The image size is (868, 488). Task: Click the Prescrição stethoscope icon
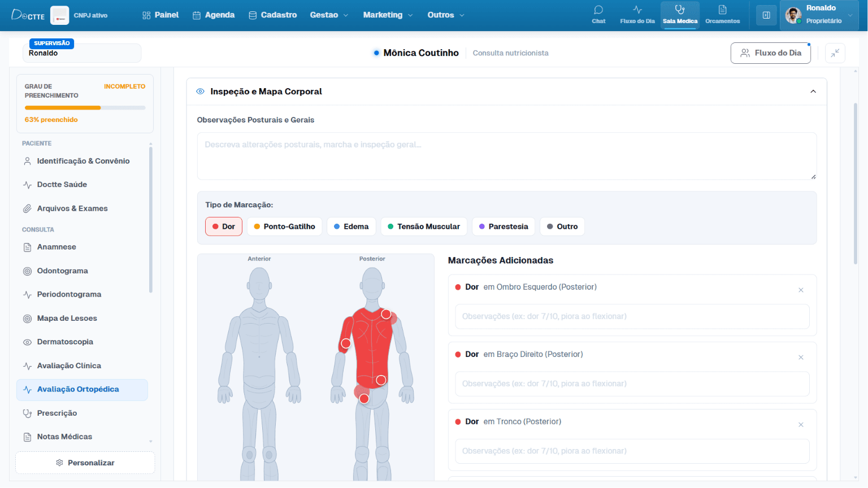(27, 413)
